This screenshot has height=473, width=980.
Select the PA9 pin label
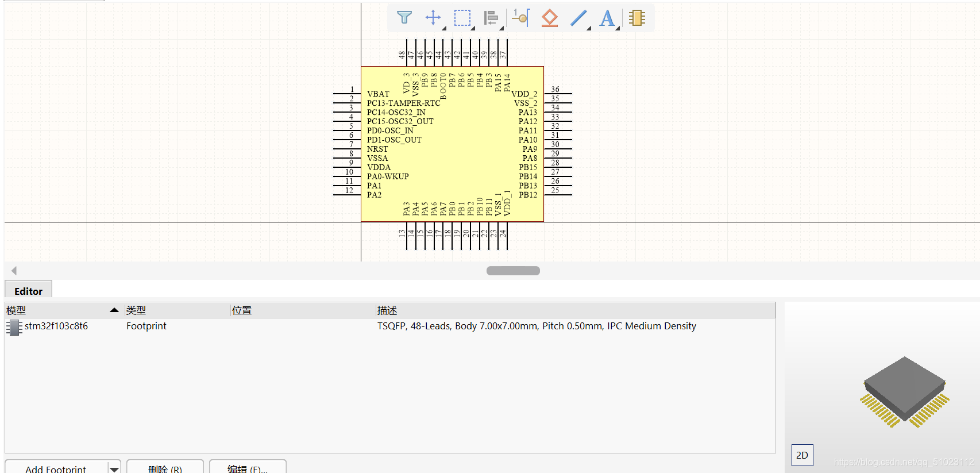530,149
